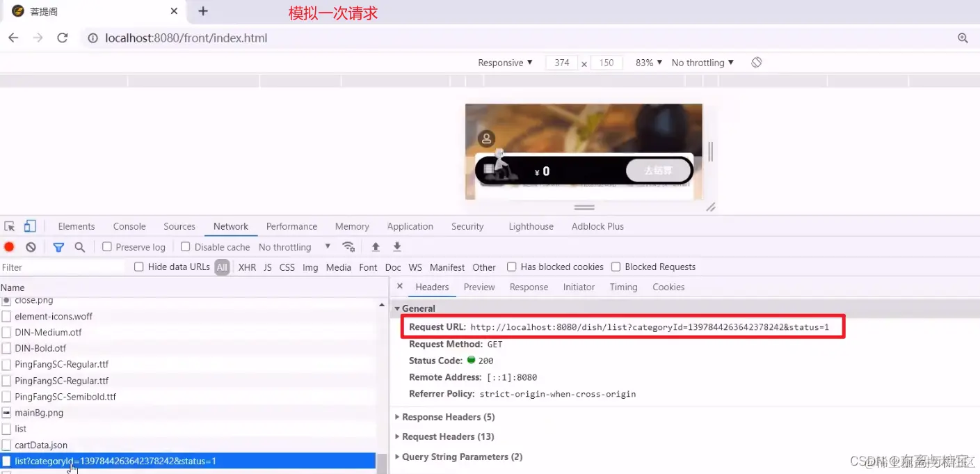Enable the Preserve log checkbox

coord(106,246)
